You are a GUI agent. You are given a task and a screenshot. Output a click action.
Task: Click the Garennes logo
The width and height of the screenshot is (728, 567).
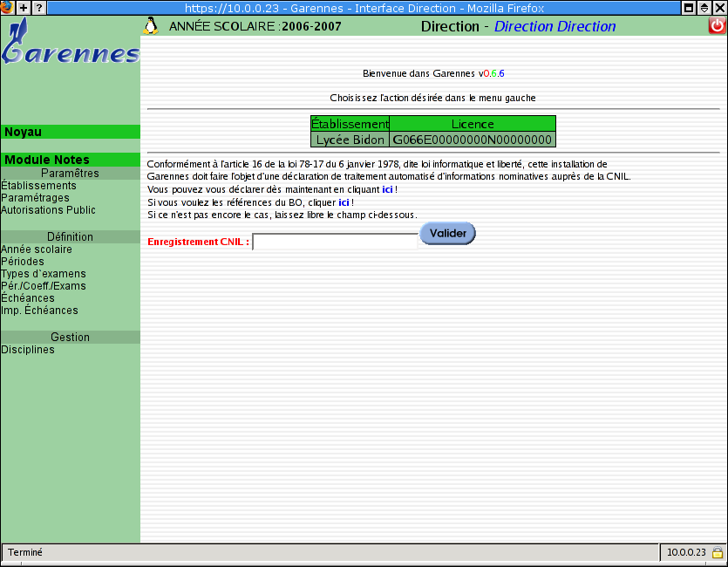70,45
